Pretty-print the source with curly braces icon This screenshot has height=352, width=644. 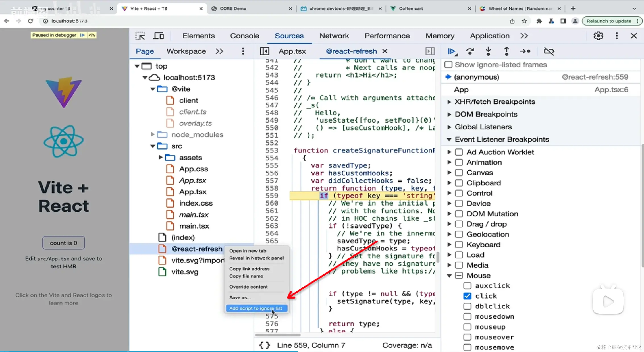pos(265,345)
